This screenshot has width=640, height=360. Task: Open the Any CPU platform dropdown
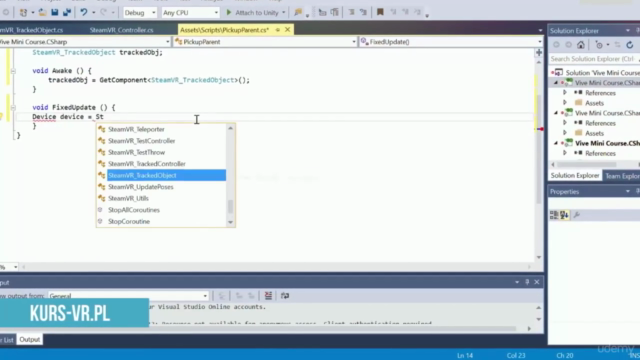coord(190,13)
